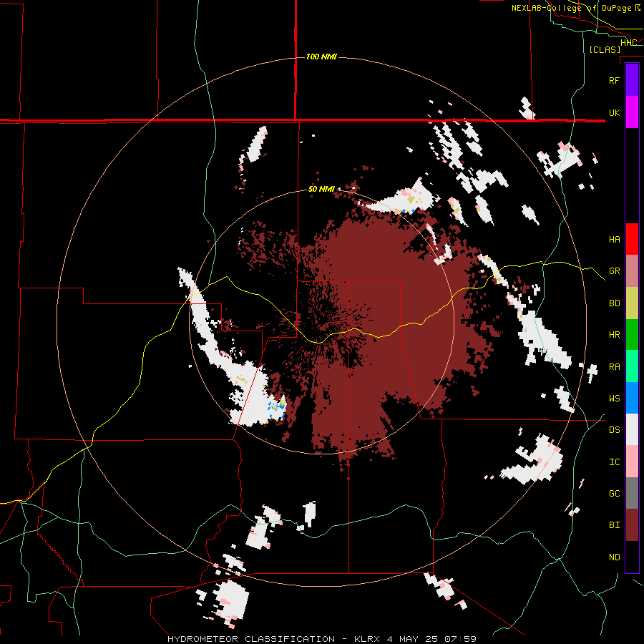
Task: Click the RF legend label
Action: click(x=614, y=80)
